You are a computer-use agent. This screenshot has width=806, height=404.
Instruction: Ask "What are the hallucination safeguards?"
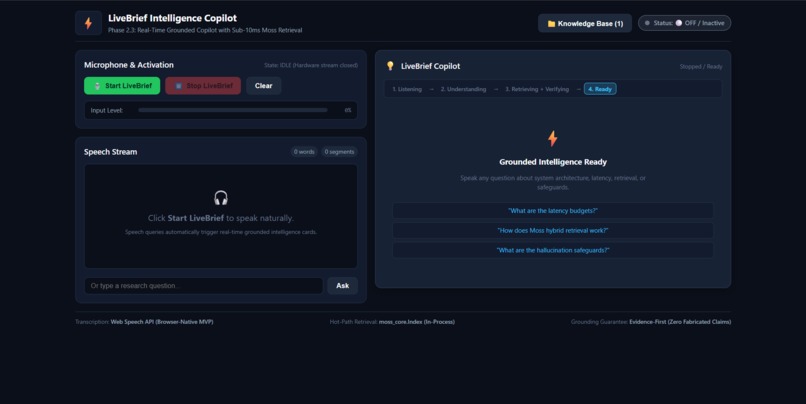[x=553, y=250]
